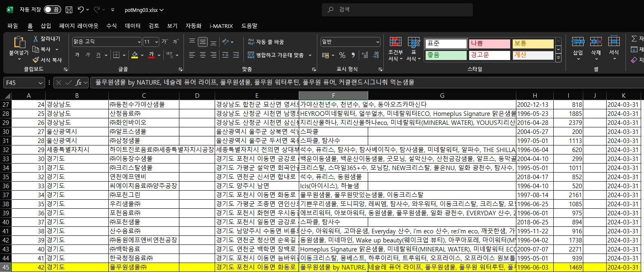
Task: Apply the 경고문 cell style
Action: pos(489,55)
